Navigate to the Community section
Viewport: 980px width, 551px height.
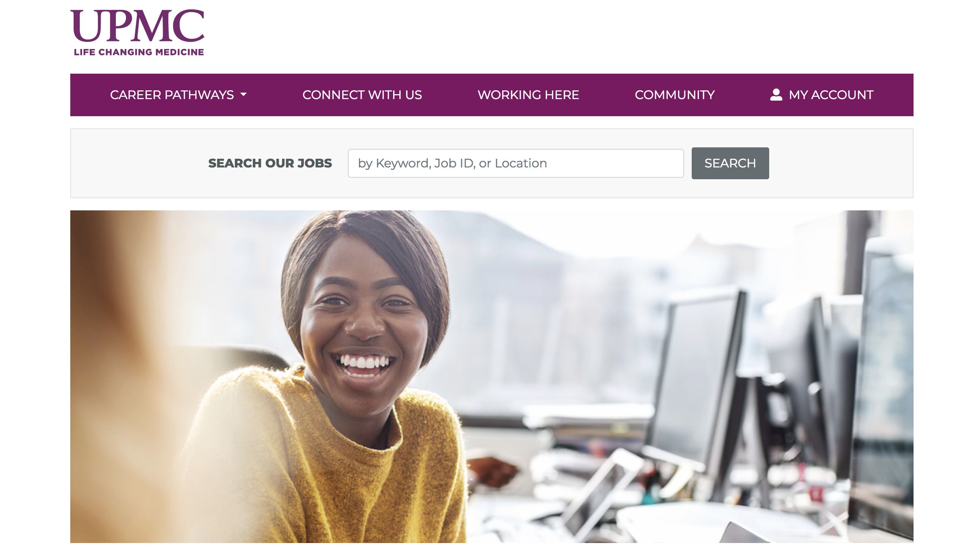[675, 95]
